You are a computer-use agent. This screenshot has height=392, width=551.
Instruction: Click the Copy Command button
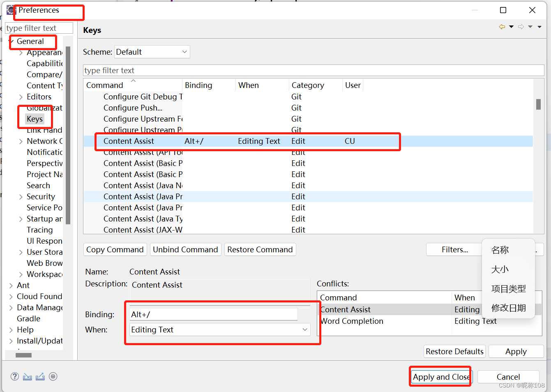[115, 249]
